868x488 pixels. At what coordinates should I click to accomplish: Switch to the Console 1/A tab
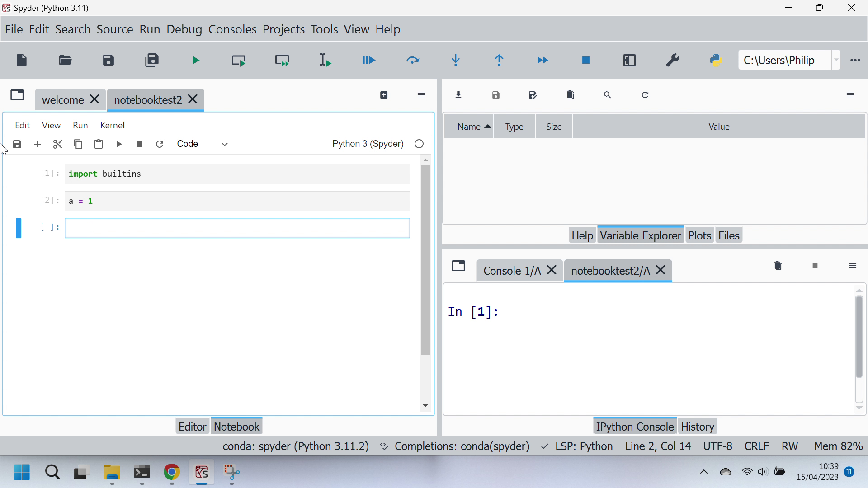pos(512,271)
